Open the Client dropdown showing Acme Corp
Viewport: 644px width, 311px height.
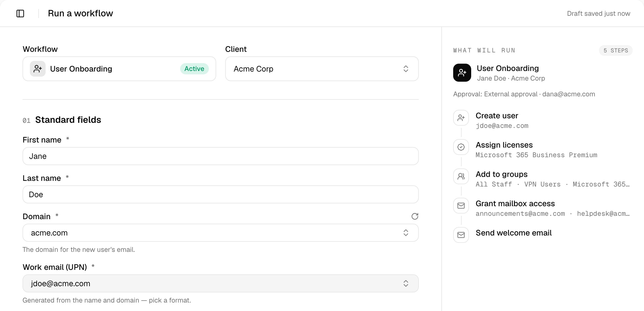click(x=322, y=69)
